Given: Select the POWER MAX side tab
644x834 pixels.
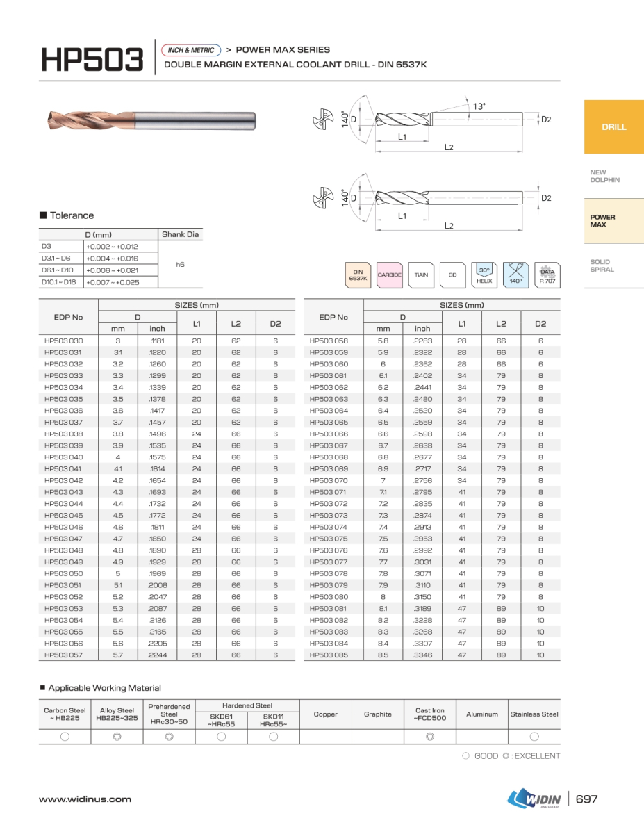Looking at the screenshot, I should 603,221.
